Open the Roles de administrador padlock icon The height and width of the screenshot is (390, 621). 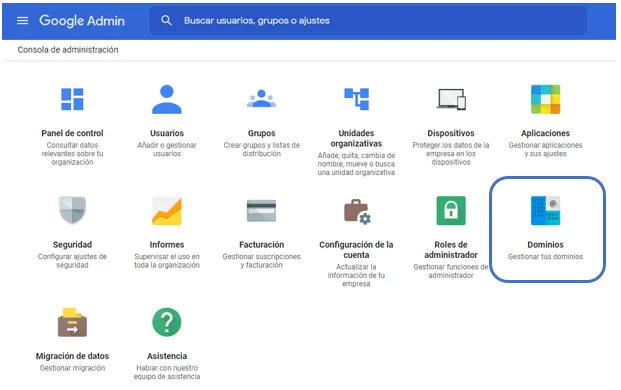pos(451,211)
